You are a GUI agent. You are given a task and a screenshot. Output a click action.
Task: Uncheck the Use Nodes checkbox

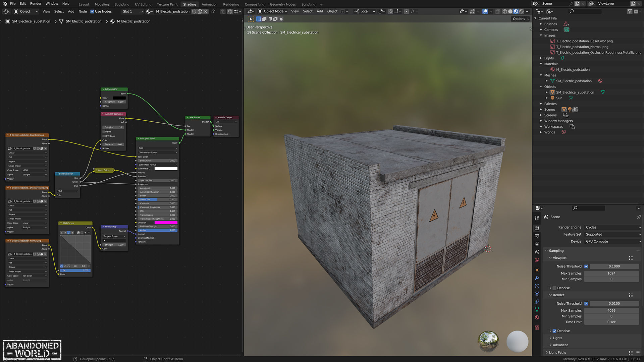coord(92,11)
